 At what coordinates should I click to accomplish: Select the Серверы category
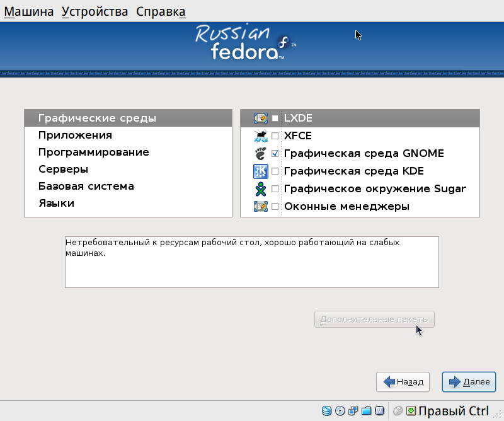pos(129,169)
